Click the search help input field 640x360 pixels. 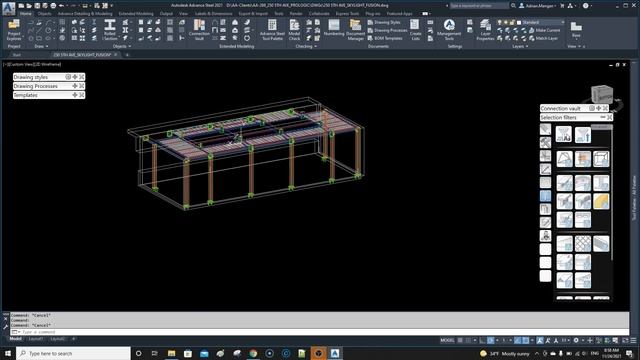tap(479, 6)
